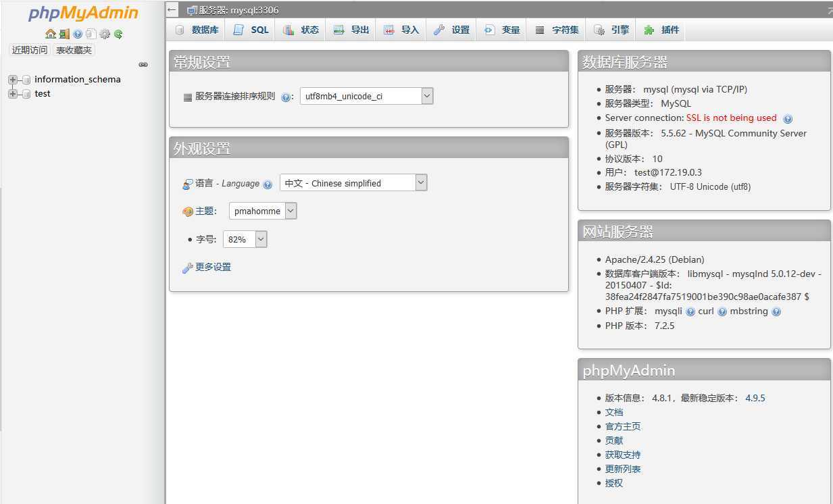Click the help icon next to mysqli
The height and width of the screenshot is (504, 833).
coord(690,312)
